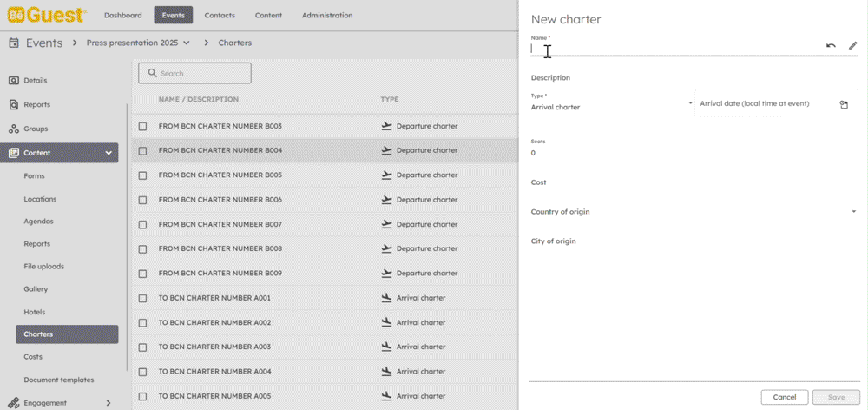This screenshot has width=868, height=410.
Task: Select checkbox for TO BCN CHARTER NUMBER A005
Action: coord(143,396)
